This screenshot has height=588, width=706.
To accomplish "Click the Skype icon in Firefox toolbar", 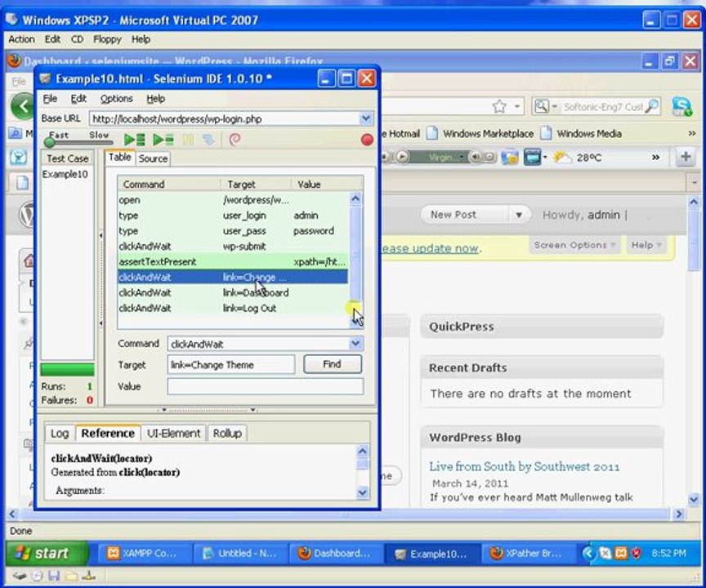I will click(681, 107).
